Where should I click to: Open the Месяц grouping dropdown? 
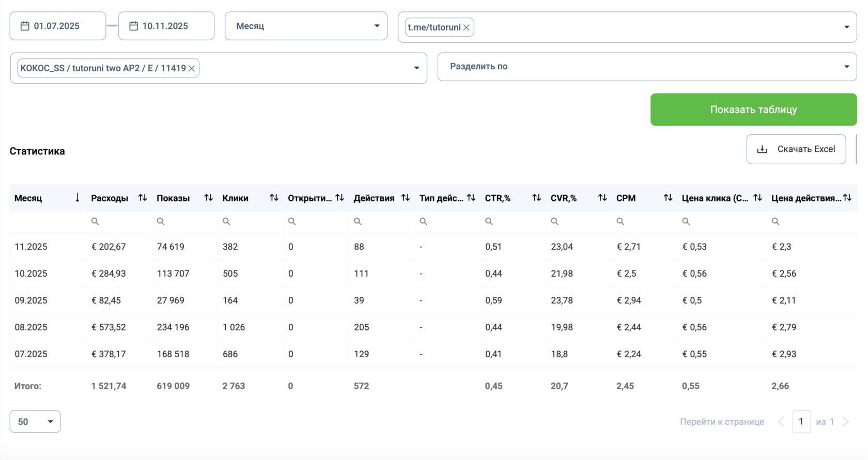[x=306, y=26]
